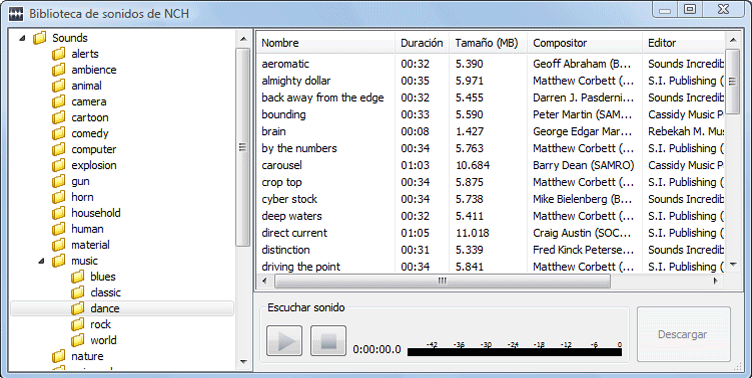This screenshot has width=752, height=378.
Task: Select the 'aeromatic' sound row
Action: 491,64
